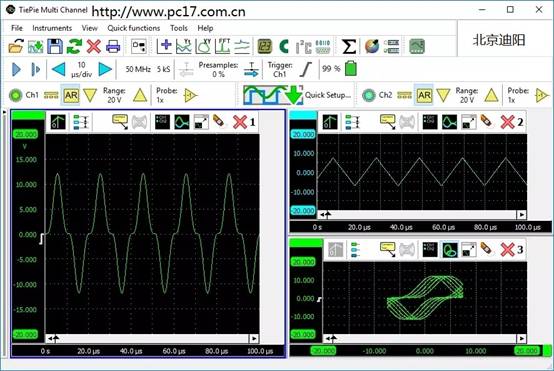Toggle Ch1 auto range AR button
This screenshot has height=371, width=554.
tap(71, 95)
